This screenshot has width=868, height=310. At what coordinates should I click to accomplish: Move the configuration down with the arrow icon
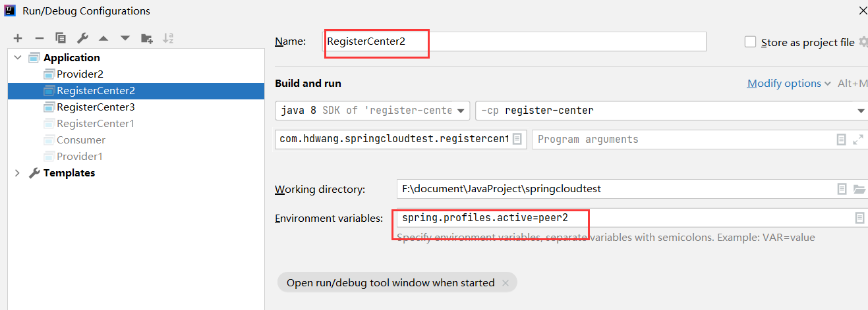pyautogui.click(x=125, y=38)
